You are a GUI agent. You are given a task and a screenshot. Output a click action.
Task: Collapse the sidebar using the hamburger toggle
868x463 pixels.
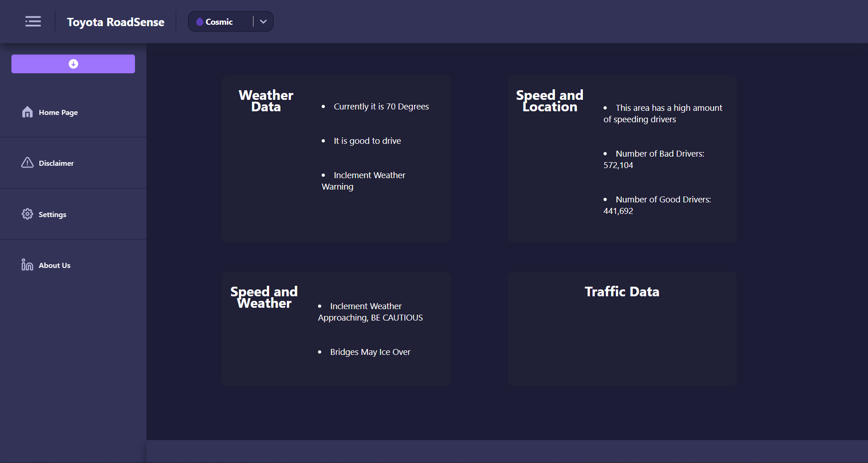[32, 21]
